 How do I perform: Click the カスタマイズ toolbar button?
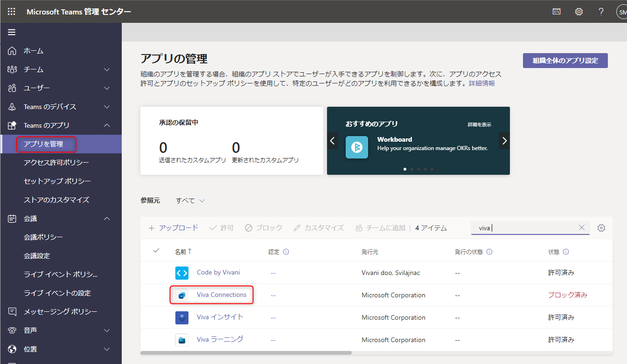click(319, 228)
